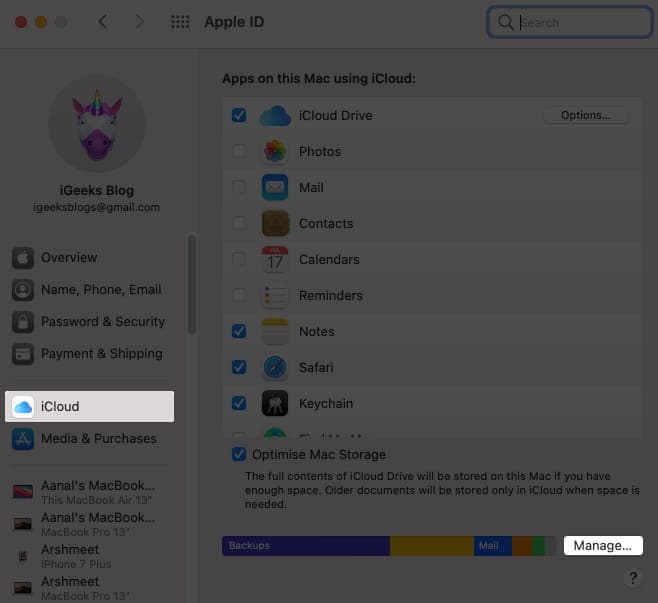Click the Overview Apple logo icon
This screenshot has width=658, height=603.
(x=23, y=258)
